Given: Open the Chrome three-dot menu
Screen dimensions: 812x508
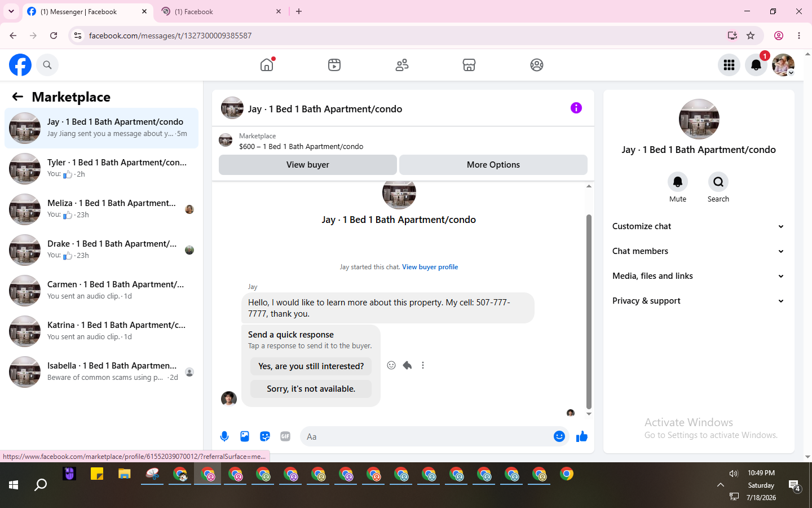Looking at the screenshot, I should pos(799,36).
